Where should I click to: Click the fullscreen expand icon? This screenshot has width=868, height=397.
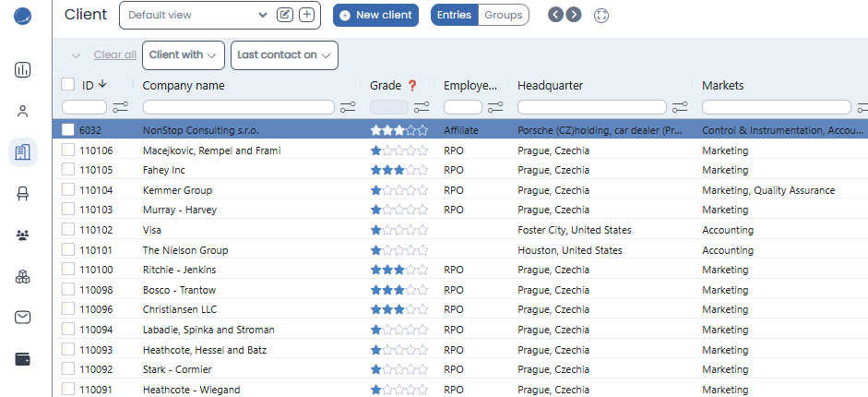(601, 16)
